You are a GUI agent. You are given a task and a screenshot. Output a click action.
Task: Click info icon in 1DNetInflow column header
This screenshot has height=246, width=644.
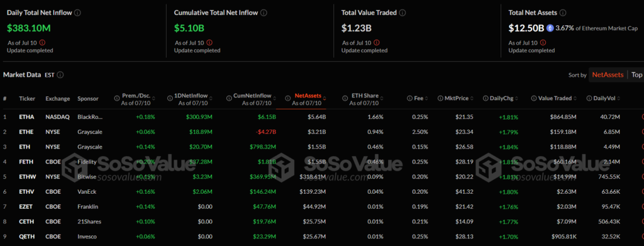click(x=170, y=99)
